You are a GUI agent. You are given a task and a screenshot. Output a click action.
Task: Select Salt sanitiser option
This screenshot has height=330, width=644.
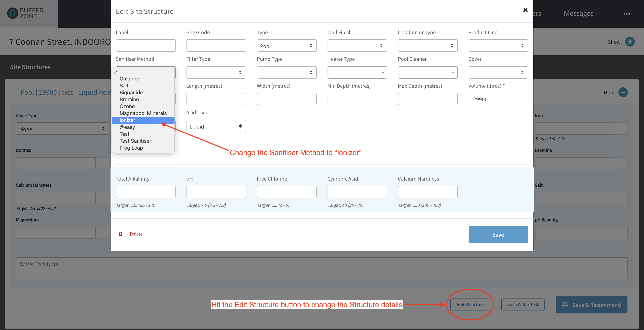pos(143,86)
